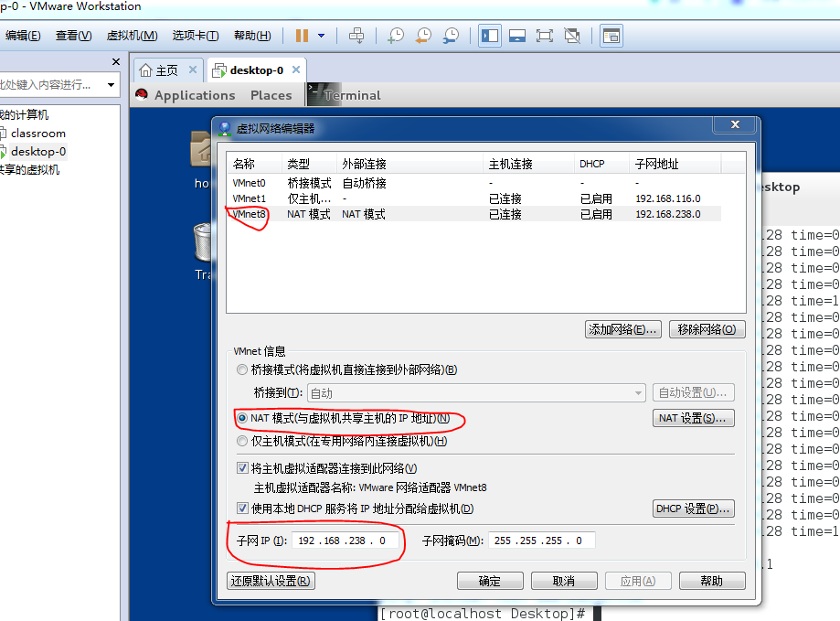840x621 pixels.
Task: Click the 应用(A) button
Action: (638, 581)
